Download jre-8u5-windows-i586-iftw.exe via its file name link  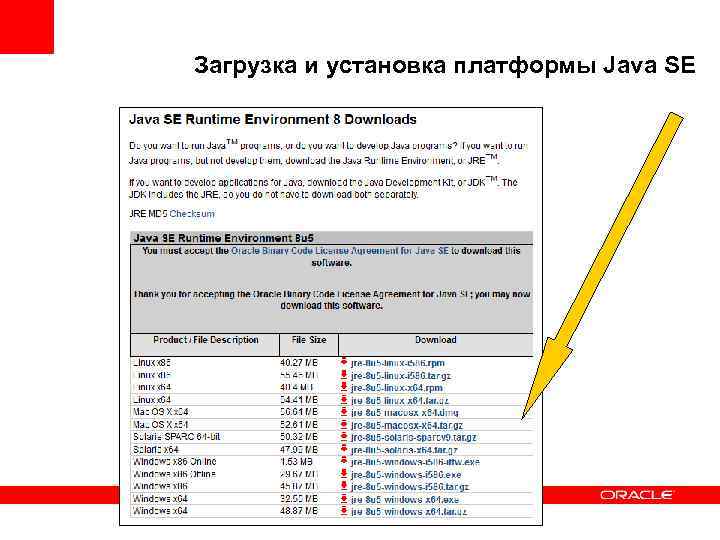click(415, 462)
